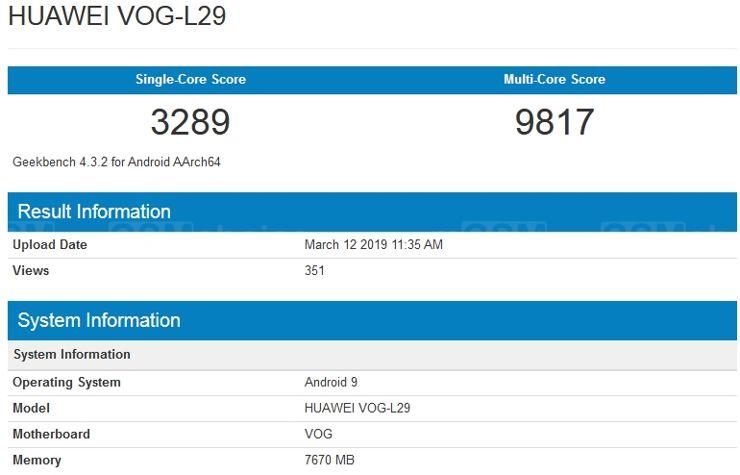Select the Motherboard label
740x475 pixels.
pyautogui.click(x=51, y=434)
